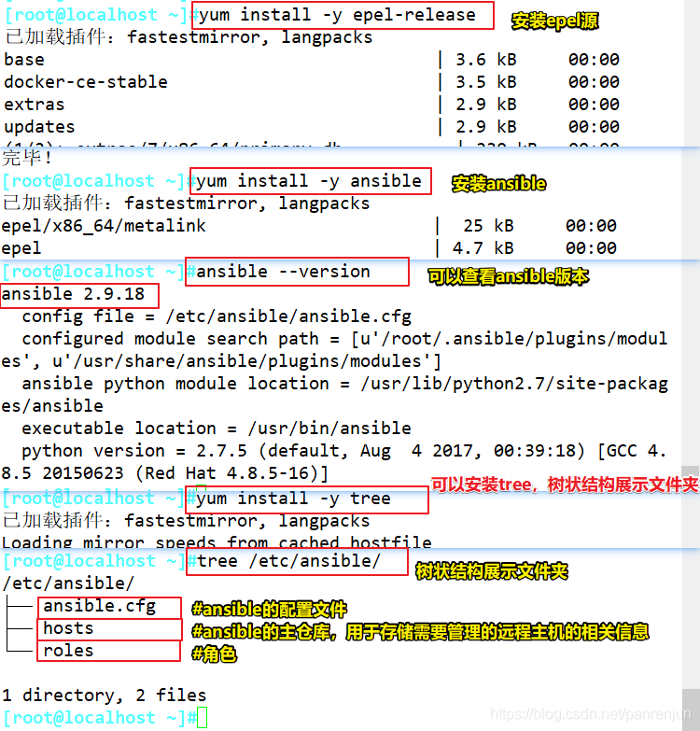The height and width of the screenshot is (731, 700).
Task: Click the 'base' repository row
Action: (312, 60)
